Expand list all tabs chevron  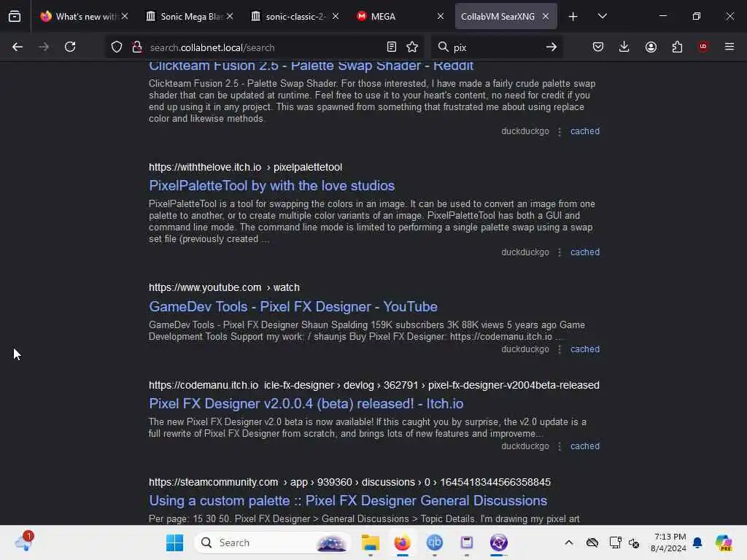(603, 17)
